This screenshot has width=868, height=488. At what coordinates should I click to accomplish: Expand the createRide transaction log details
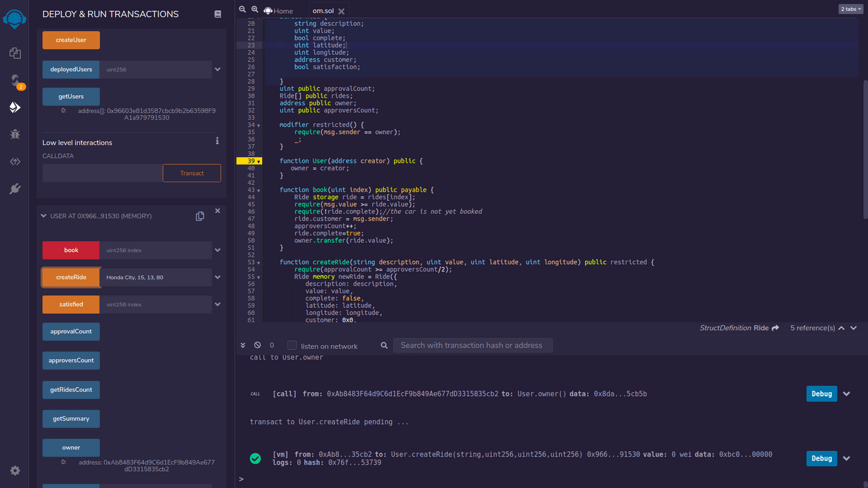click(x=847, y=458)
